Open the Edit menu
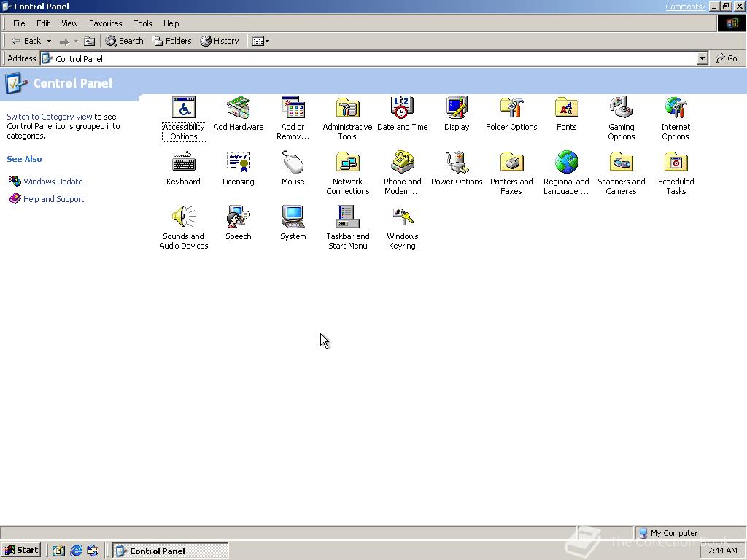The height and width of the screenshot is (560, 747). pyautogui.click(x=43, y=23)
